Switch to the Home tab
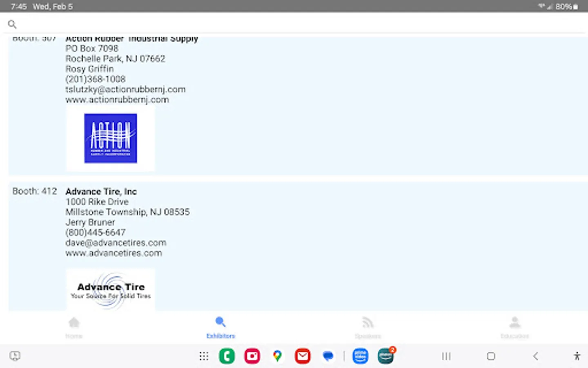Screen dimensions: 588x368 pos(74,327)
